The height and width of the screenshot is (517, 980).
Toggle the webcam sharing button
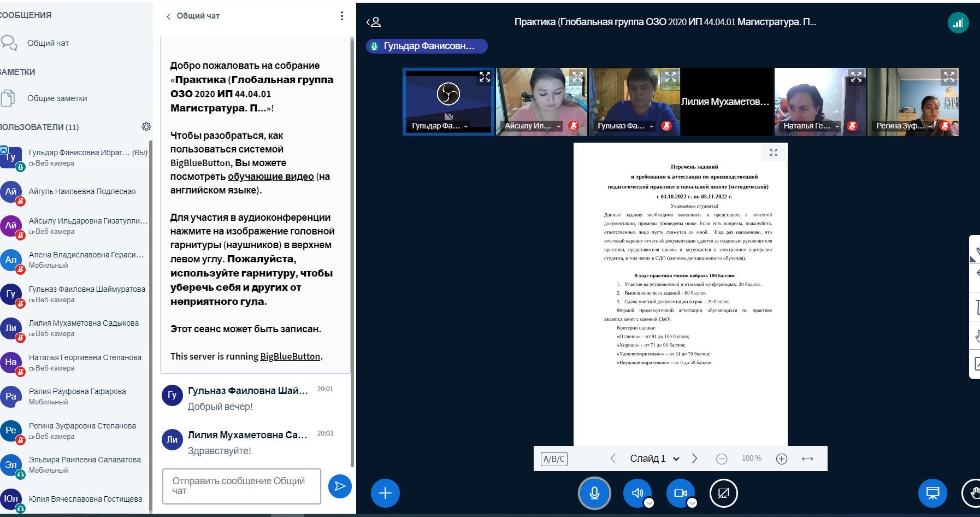point(680,493)
